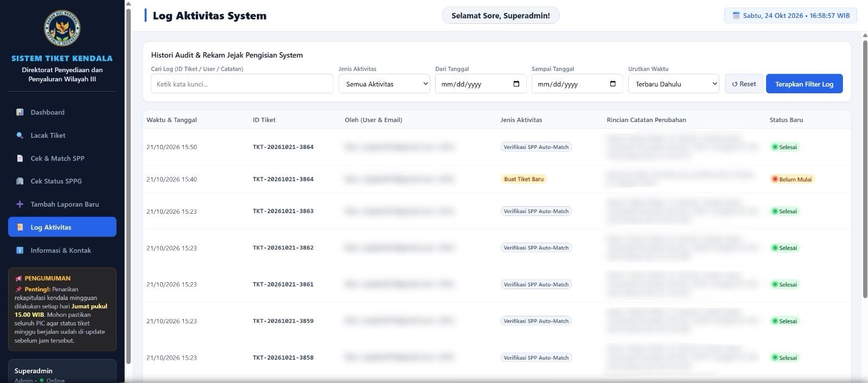
Task: Click the Dashboard chart icon in sidebar
Action: coord(20,112)
